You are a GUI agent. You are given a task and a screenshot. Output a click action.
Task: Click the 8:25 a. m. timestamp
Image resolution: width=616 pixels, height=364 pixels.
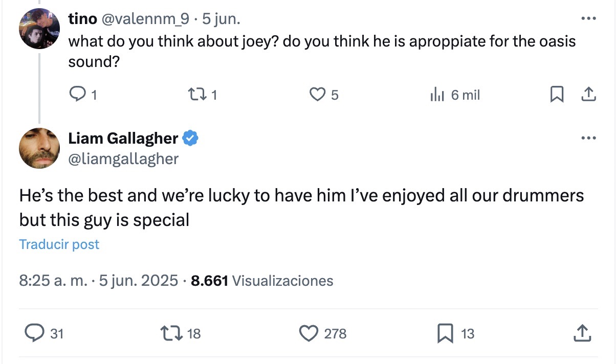[53, 281]
